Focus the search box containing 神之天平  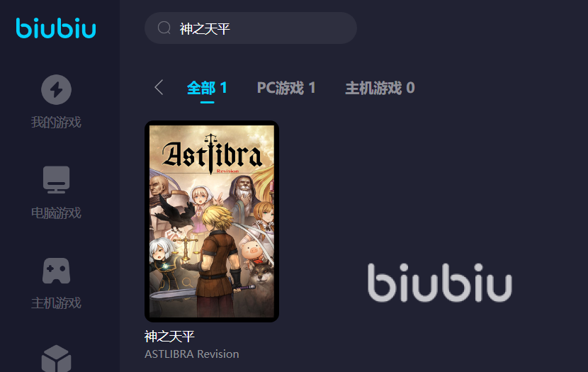251,28
